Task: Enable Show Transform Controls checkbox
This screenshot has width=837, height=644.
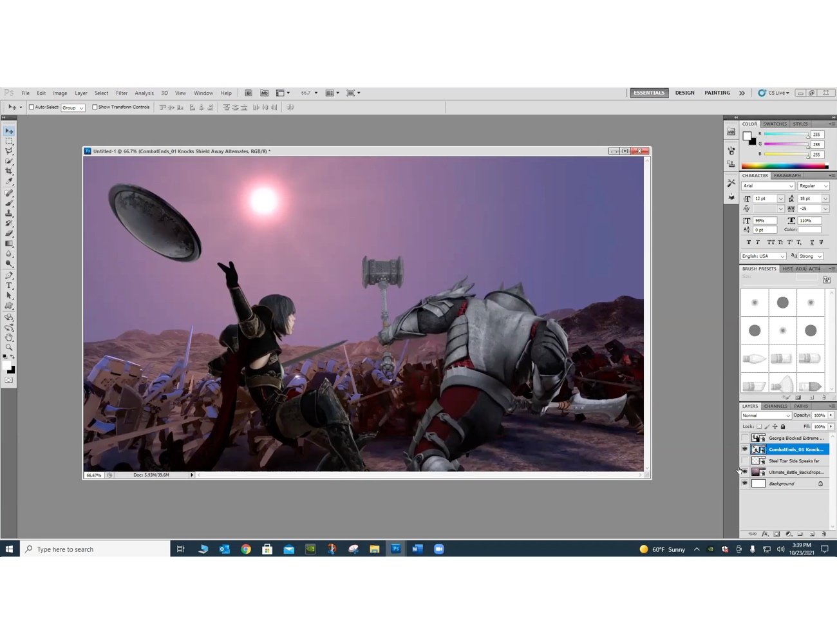Action: click(95, 108)
